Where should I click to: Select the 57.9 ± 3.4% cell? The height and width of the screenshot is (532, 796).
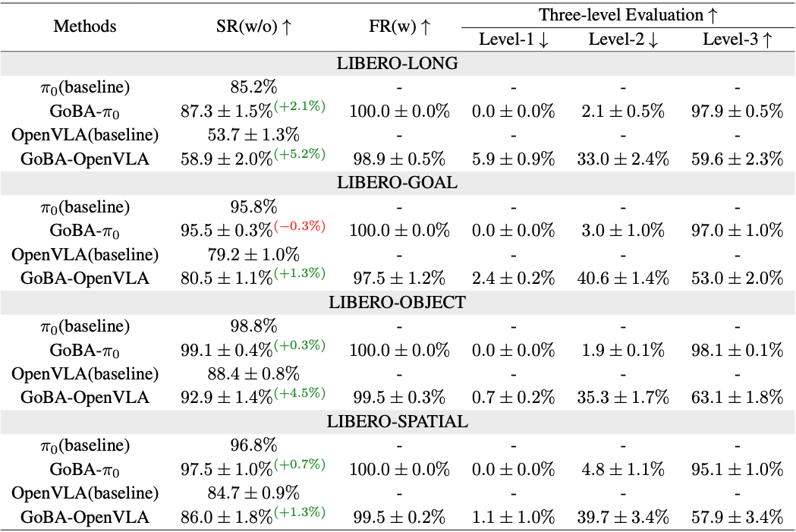pos(736,517)
